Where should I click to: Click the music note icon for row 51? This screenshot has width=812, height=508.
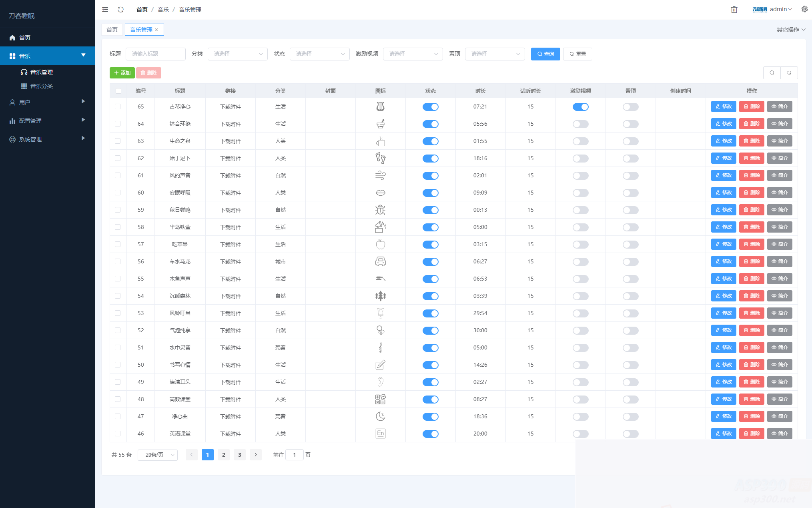coord(381,347)
